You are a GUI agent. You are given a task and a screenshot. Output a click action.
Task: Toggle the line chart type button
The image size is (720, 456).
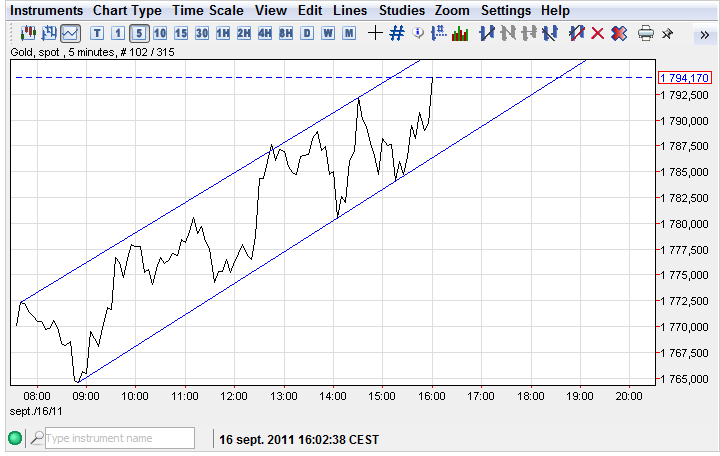[x=70, y=33]
